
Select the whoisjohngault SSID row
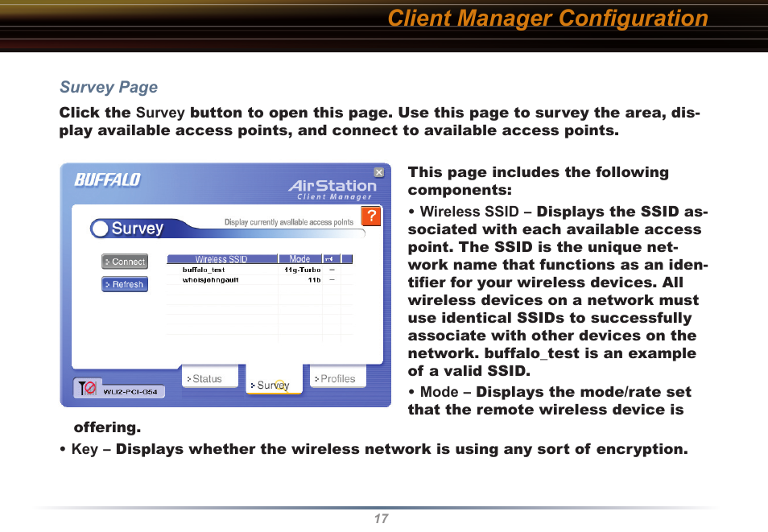(x=259, y=280)
